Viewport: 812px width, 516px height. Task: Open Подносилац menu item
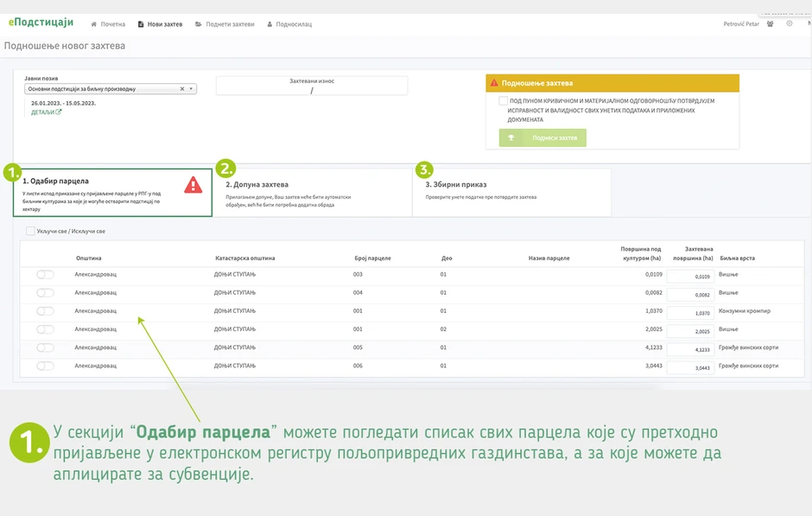[x=289, y=24]
